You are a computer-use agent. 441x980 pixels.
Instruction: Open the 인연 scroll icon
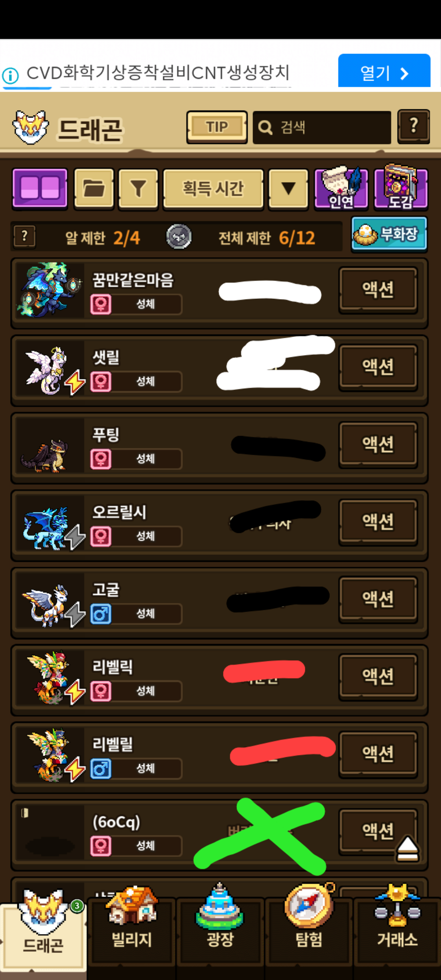pos(341,188)
